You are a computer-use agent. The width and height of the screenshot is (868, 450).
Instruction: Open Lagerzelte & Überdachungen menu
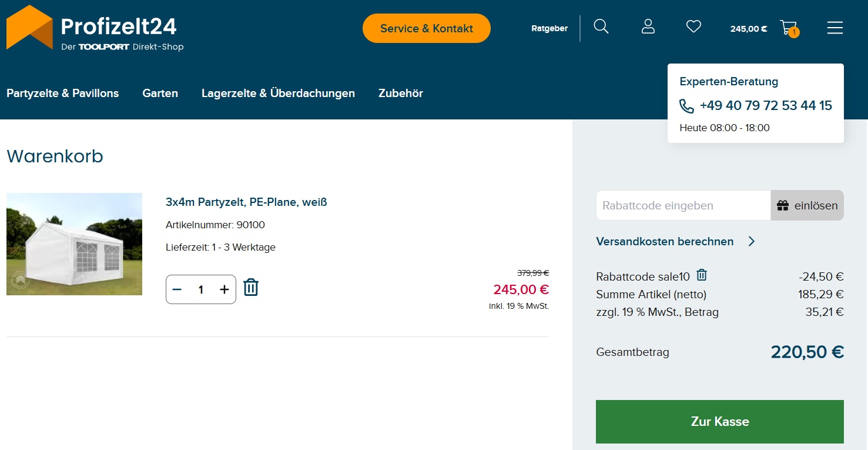(x=278, y=93)
